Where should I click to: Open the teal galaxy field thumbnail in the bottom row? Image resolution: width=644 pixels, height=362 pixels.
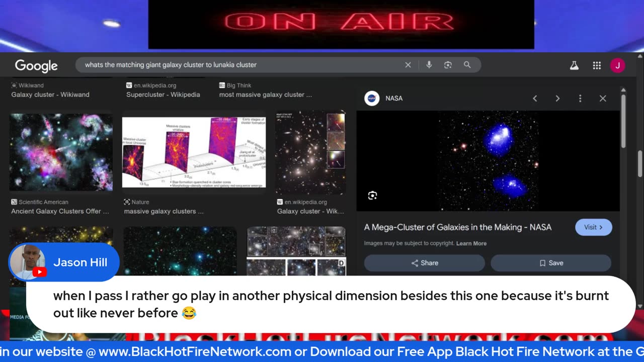[x=180, y=250]
